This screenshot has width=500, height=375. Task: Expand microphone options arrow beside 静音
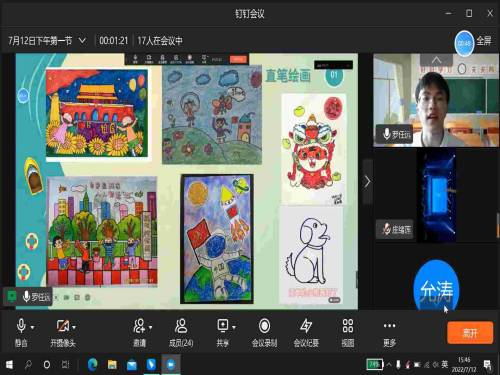[32, 327]
